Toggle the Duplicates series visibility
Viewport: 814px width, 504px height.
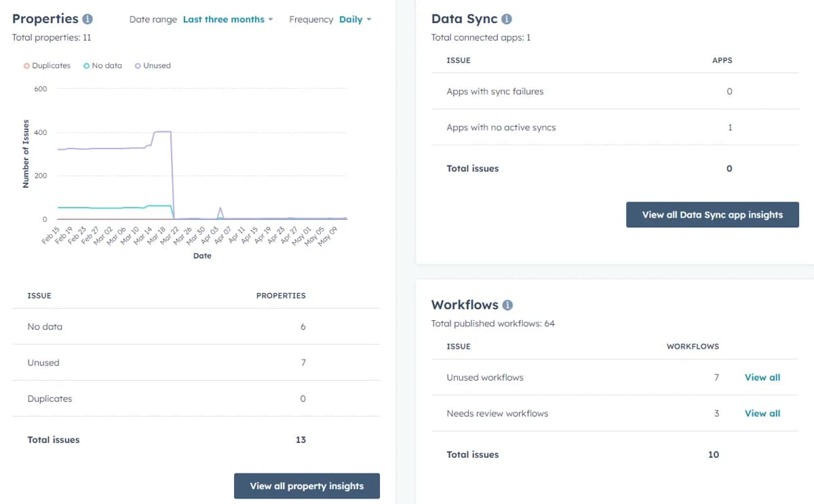click(x=46, y=65)
